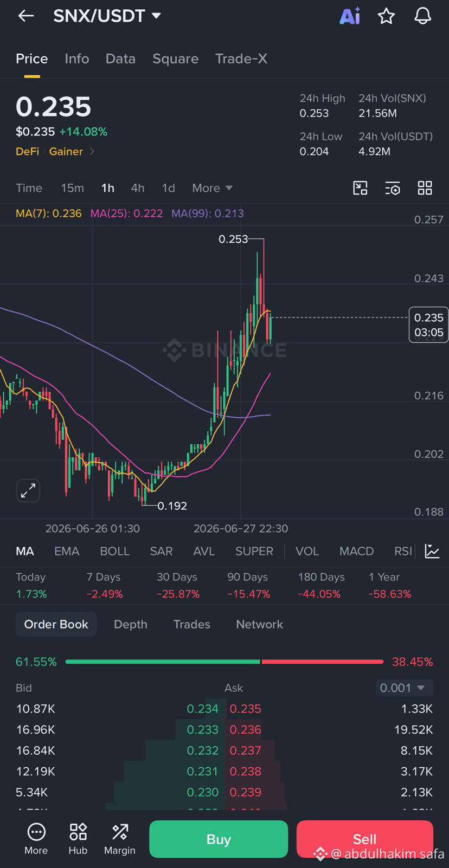The width and height of the screenshot is (449, 868).
Task: Open Network tab
Action: click(260, 624)
